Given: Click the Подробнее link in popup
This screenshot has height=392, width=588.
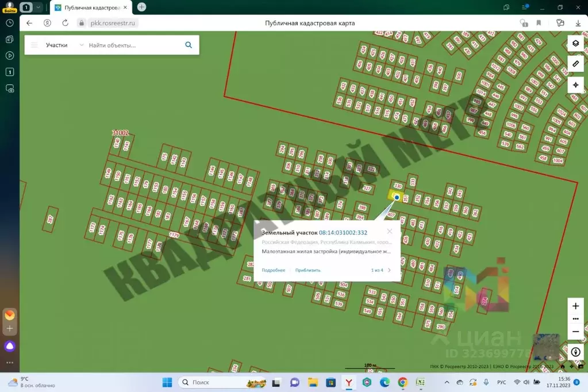Looking at the screenshot, I should click(x=273, y=270).
